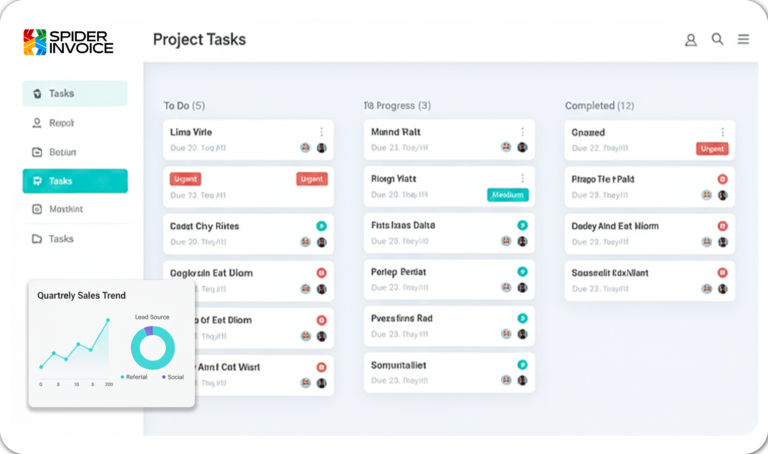The height and width of the screenshot is (454, 768).
Task: Click the red status icon on Dadey And Eat Diom
Action: (x=722, y=226)
